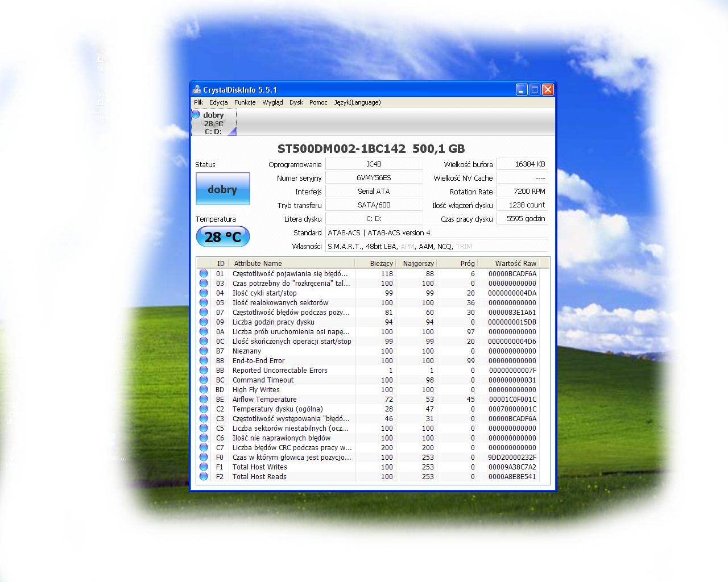Click the interface field showing Serial ATA
The height and width of the screenshot is (582, 728).
click(x=374, y=191)
